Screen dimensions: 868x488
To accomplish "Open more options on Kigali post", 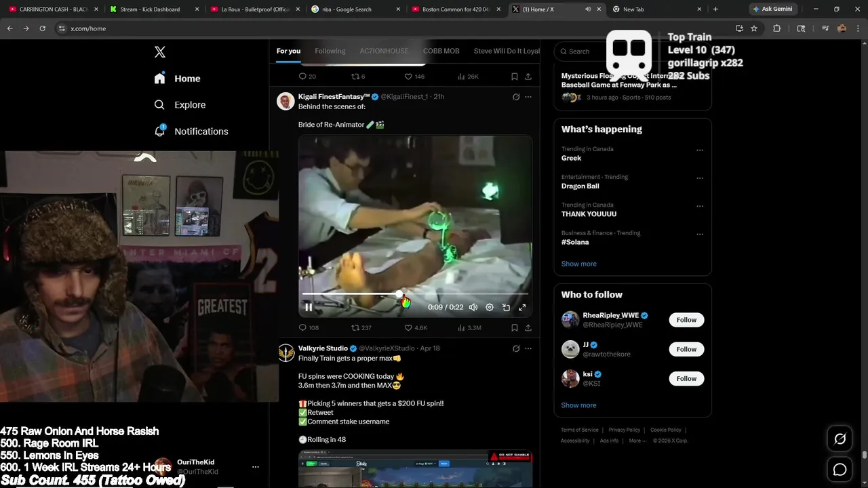I will (x=528, y=97).
